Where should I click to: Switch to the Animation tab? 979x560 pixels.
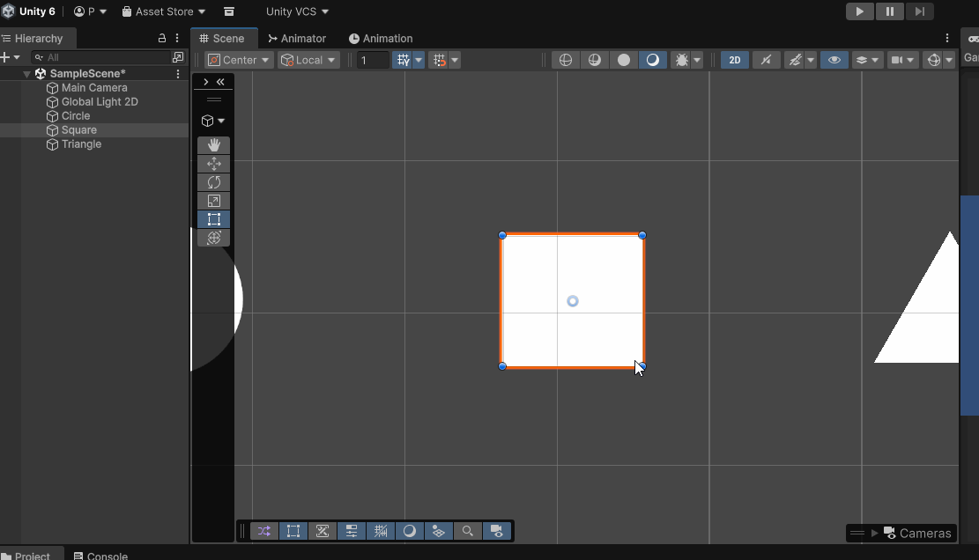[381, 38]
